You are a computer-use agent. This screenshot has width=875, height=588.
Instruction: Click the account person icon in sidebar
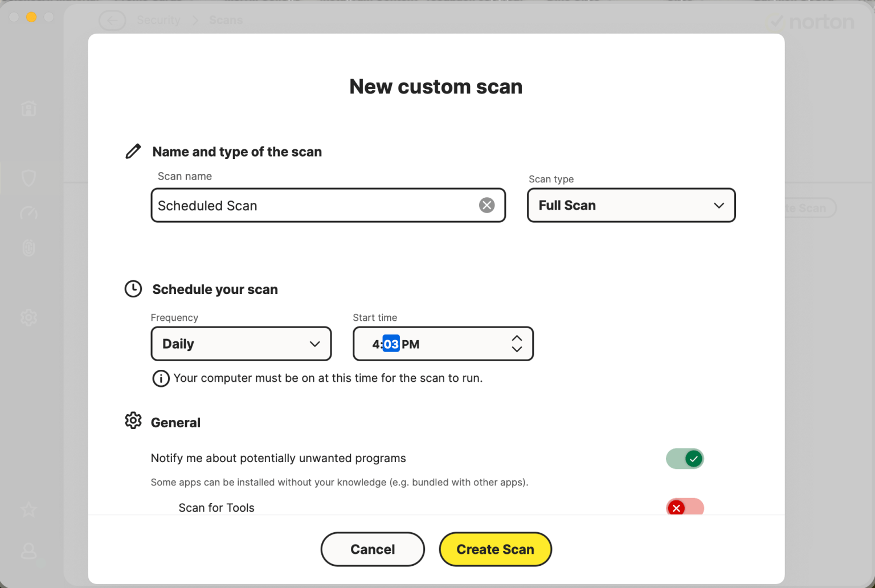pos(28,552)
